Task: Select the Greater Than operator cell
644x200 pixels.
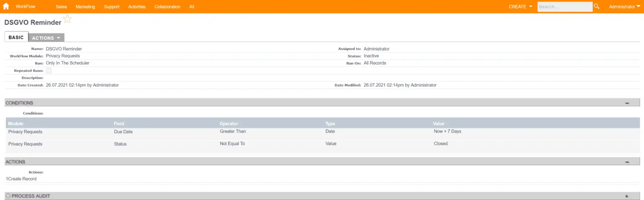Action: (x=233, y=131)
